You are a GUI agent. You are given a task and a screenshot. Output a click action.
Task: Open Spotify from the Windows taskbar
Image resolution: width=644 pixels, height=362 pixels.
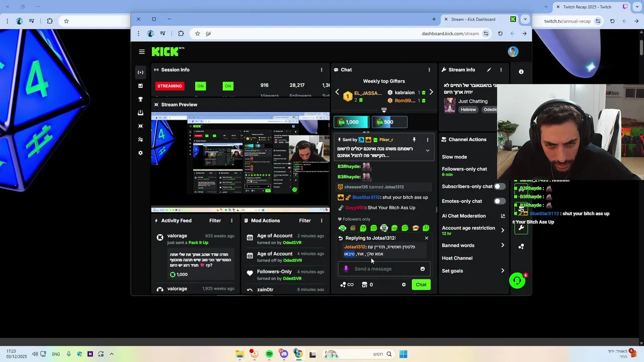click(x=269, y=354)
